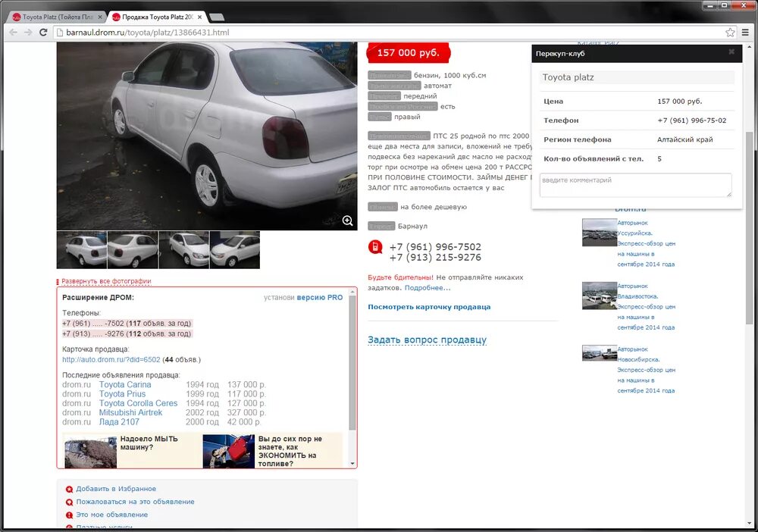The width and height of the screenshot is (758, 532).
Task: Expand all photos via Развернуть все фотографии
Action: 106,281
